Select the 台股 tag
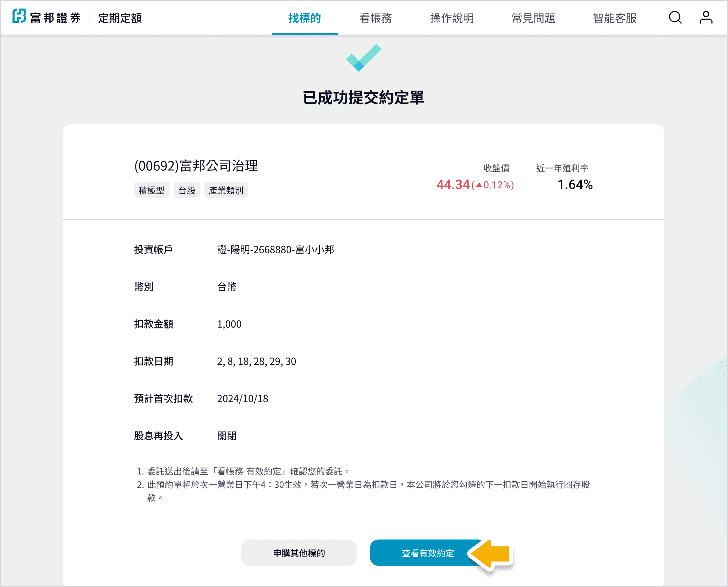The width and height of the screenshot is (728, 587). tap(187, 190)
